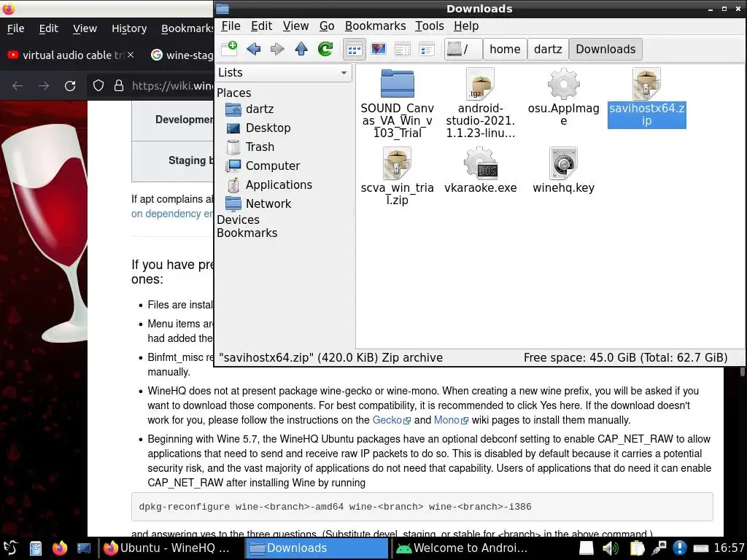
Task: Open a new tab in the file manager
Action: (x=229, y=49)
